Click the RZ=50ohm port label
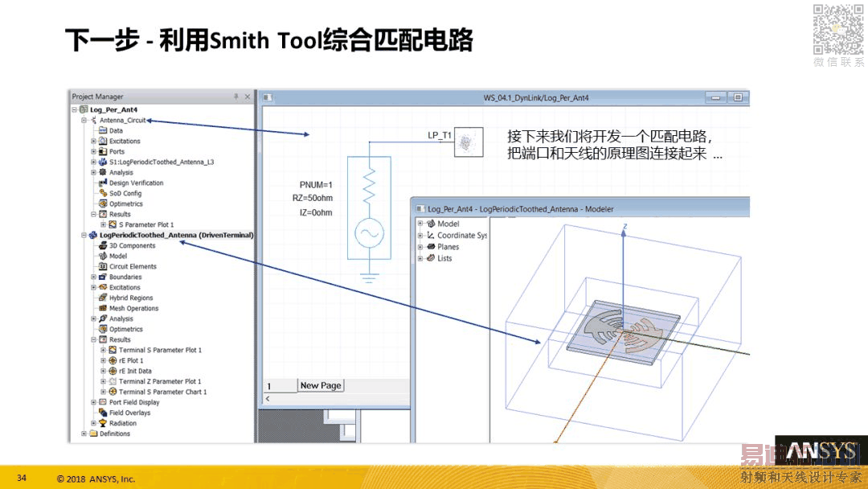The width and height of the screenshot is (868, 489). [312, 199]
